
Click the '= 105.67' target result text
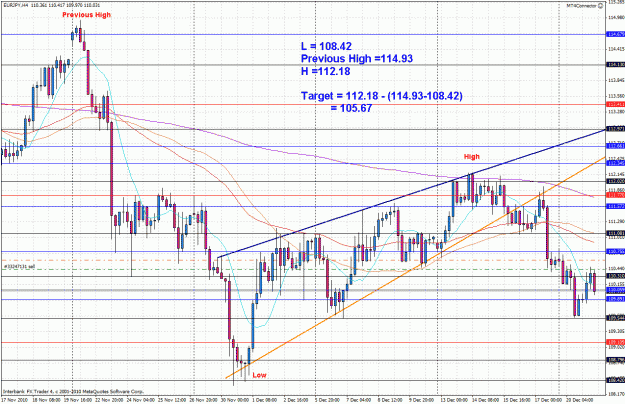(351, 108)
